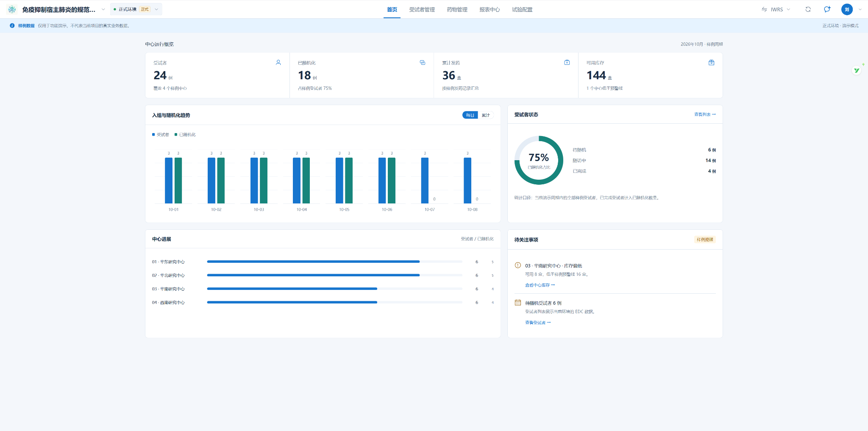Open the 药物管理 tab
868x431 pixels.
(x=457, y=9)
